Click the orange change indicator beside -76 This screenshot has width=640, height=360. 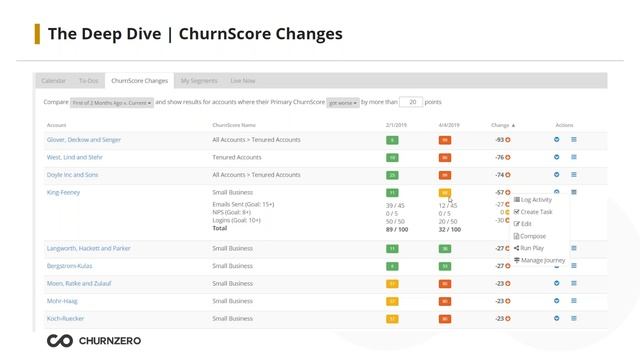[508, 157]
